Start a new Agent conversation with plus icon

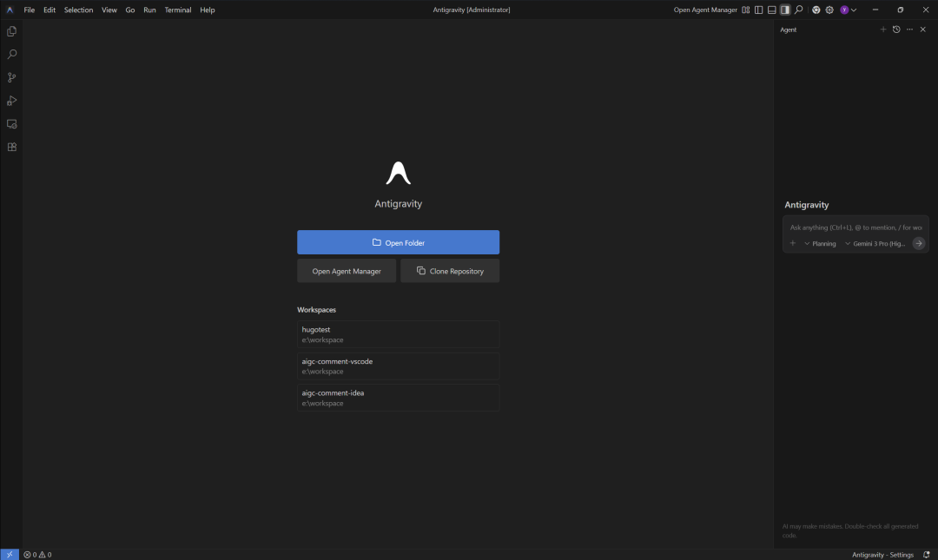883,30
